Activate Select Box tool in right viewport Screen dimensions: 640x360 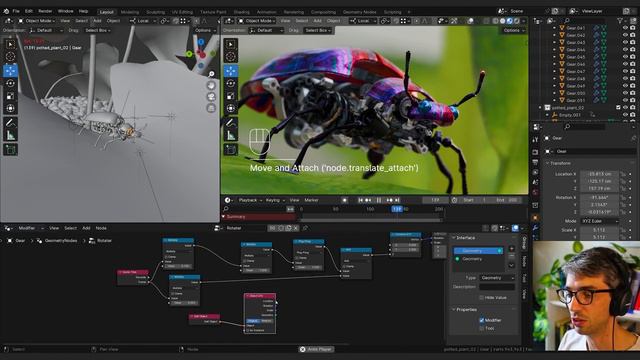coord(231,44)
